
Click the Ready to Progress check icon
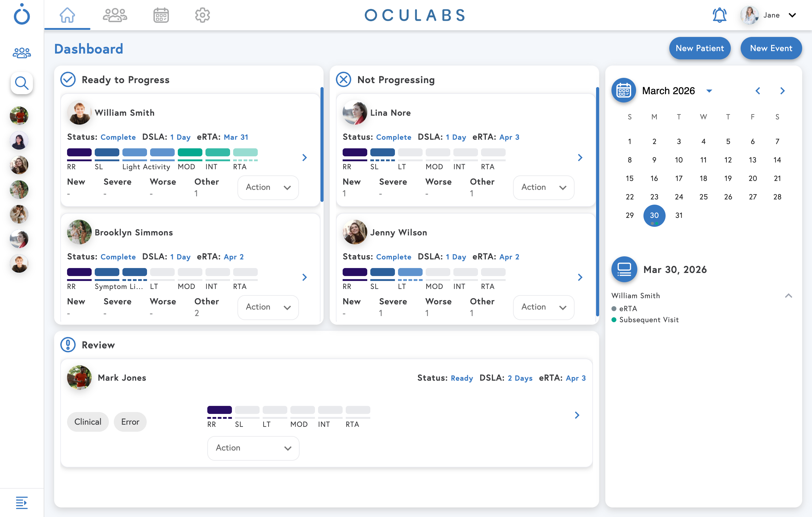[x=68, y=80]
